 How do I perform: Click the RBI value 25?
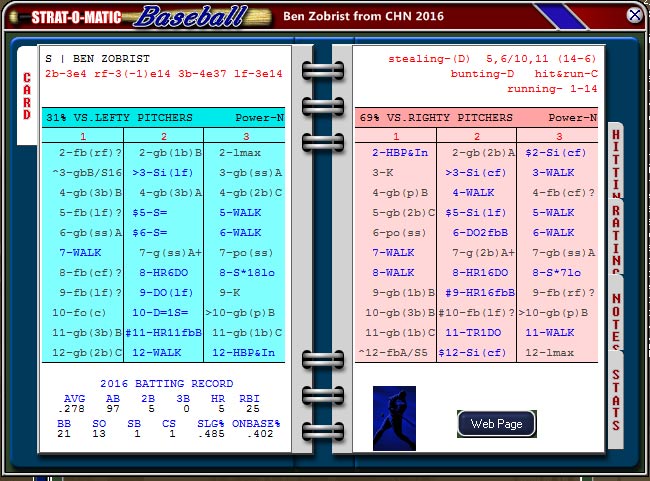point(252,409)
